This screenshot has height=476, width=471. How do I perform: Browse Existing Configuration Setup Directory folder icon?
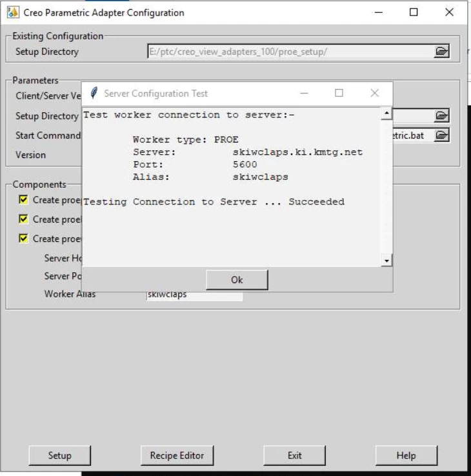pos(441,51)
